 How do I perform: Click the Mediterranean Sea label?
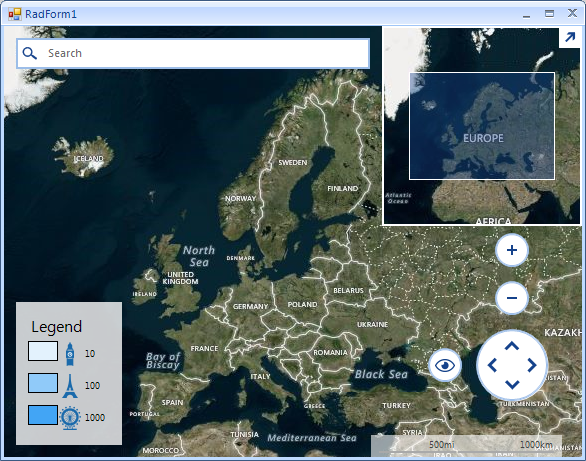pyautogui.click(x=312, y=438)
